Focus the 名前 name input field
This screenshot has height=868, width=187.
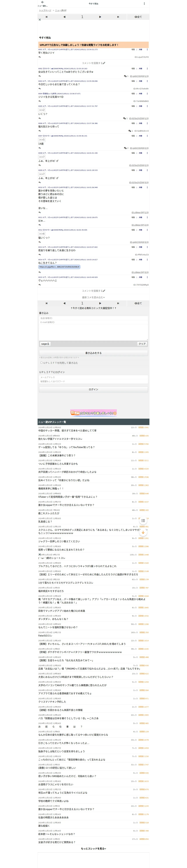click(x=93, y=318)
